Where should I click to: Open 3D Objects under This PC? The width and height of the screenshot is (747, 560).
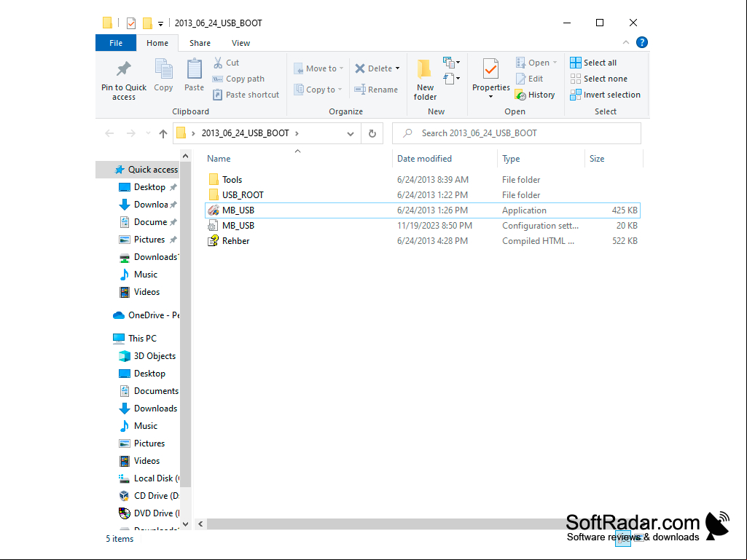[x=147, y=355]
